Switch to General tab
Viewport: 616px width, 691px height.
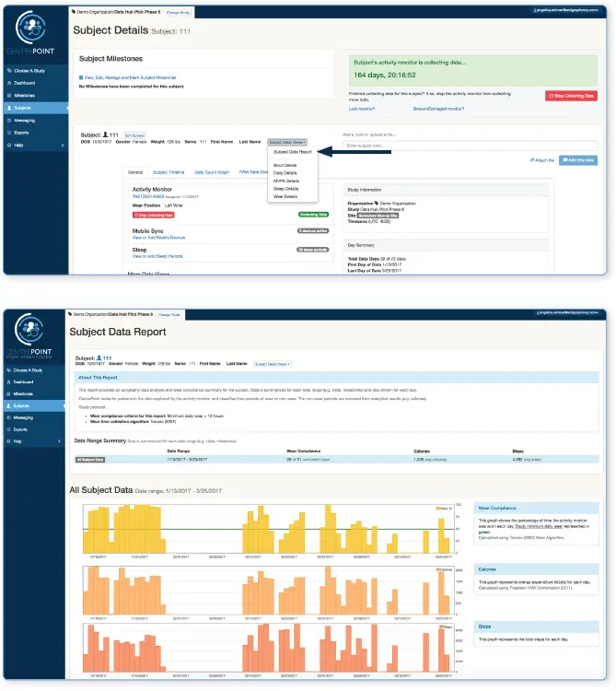click(135, 172)
